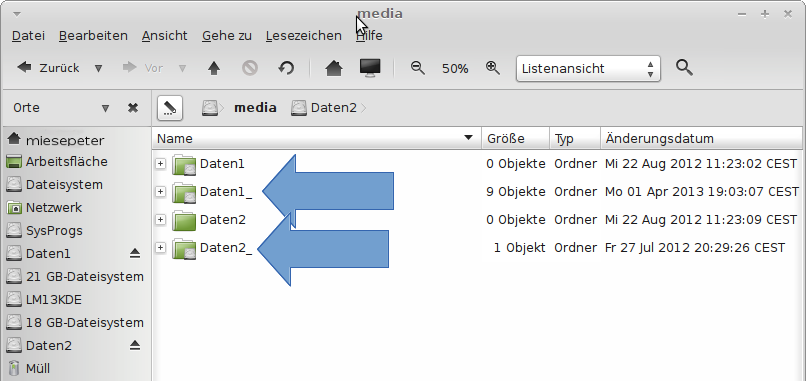Go up to the parent folder
Viewport: 806px width, 381px height.
tap(214, 68)
